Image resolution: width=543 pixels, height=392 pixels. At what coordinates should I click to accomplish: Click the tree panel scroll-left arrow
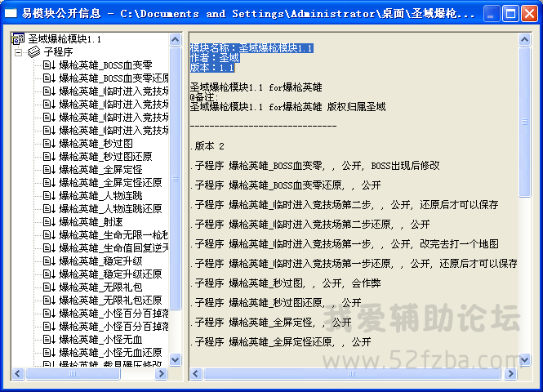pyautogui.click(x=18, y=374)
